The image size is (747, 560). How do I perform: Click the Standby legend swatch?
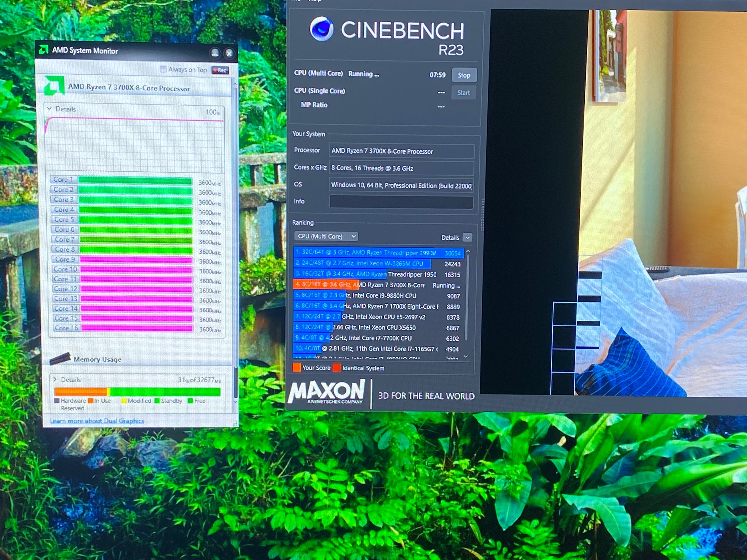[x=157, y=401]
